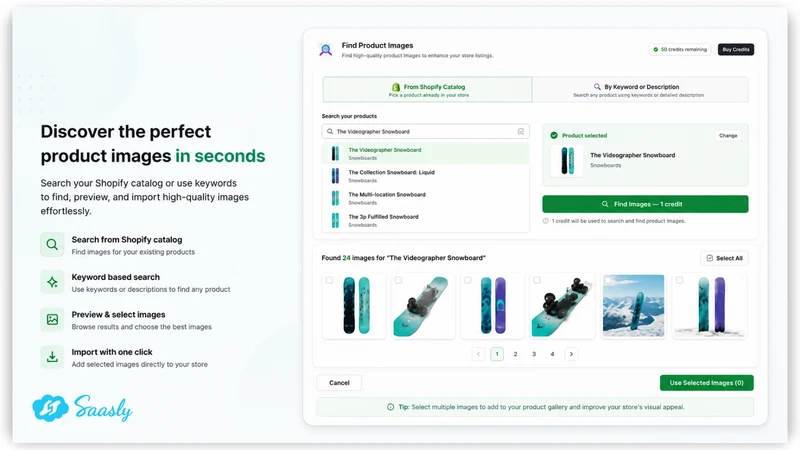800x450 pixels.
Task: Click the Cancel button
Action: pos(339,383)
